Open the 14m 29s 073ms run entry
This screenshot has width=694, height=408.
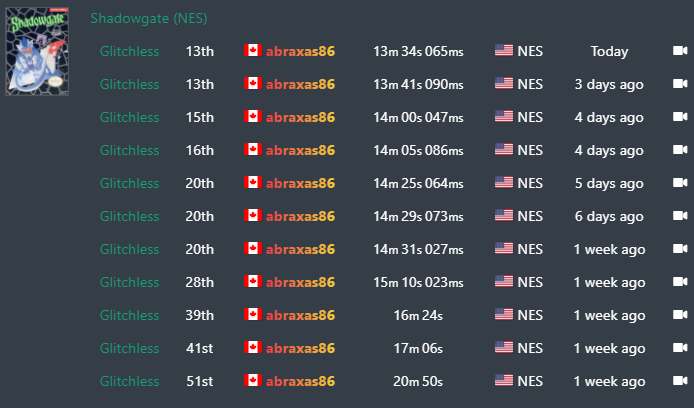point(418,216)
